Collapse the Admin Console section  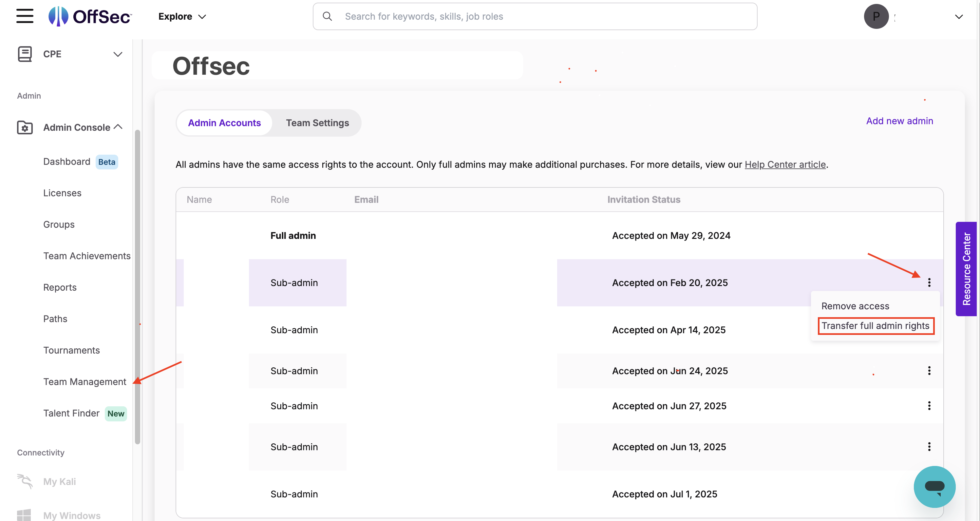[x=118, y=127]
